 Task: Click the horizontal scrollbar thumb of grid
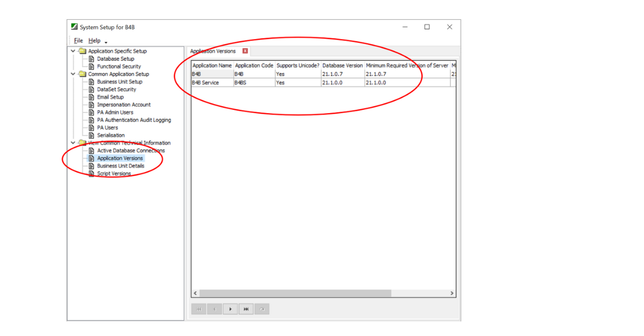tap(295, 293)
